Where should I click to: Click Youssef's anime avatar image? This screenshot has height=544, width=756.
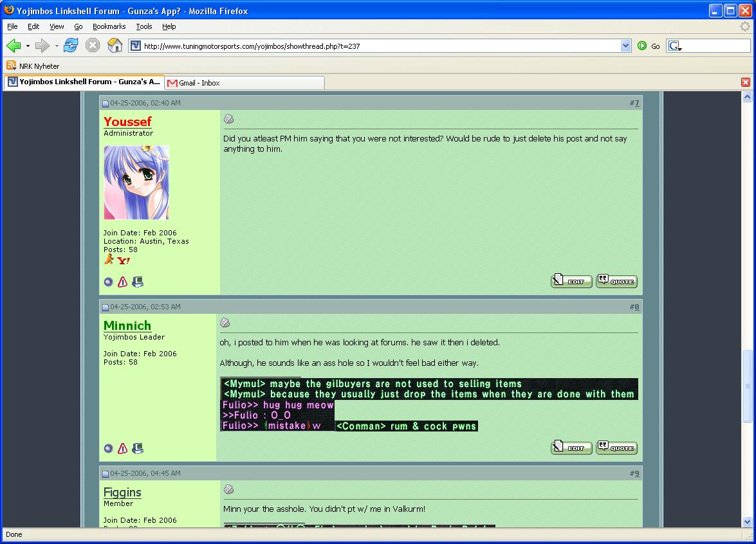(136, 183)
